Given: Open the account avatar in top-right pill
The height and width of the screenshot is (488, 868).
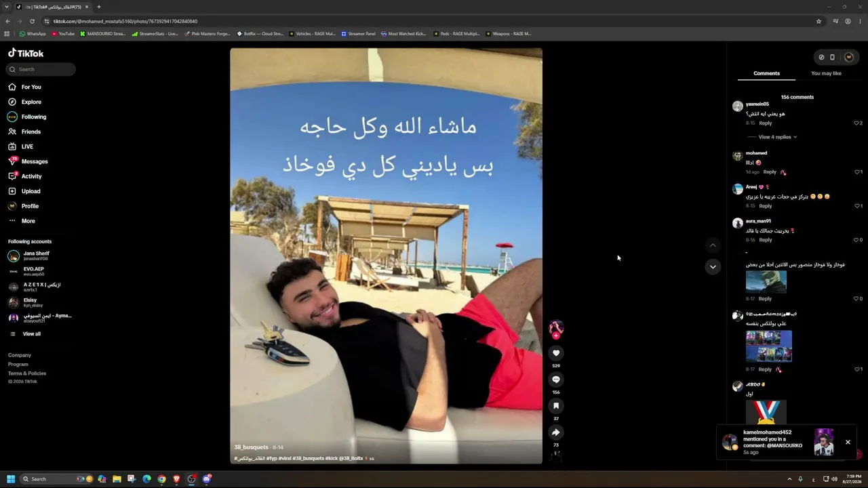Looking at the screenshot, I should pyautogui.click(x=848, y=57).
